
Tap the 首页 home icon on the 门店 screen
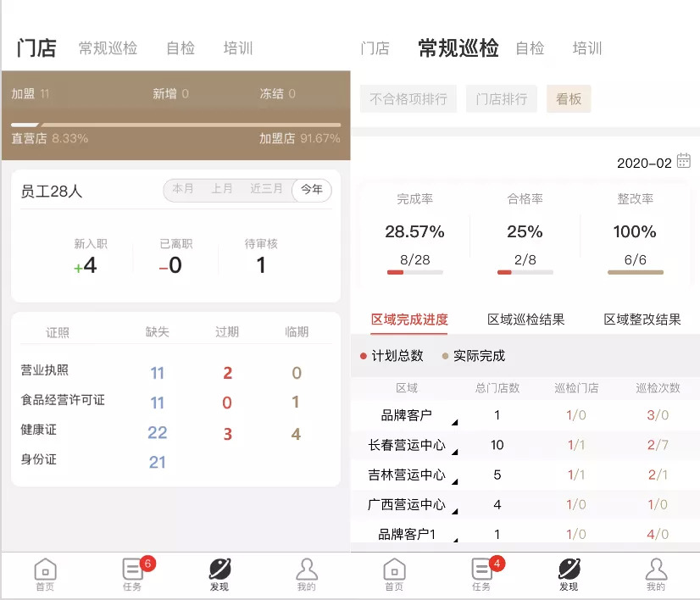point(45,572)
